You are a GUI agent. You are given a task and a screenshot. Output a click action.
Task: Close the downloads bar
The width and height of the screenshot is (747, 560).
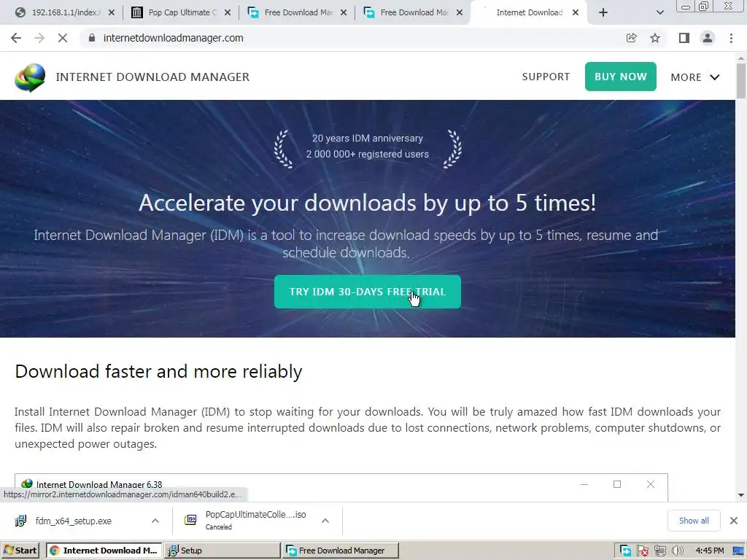pyautogui.click(x=734, y=521)
